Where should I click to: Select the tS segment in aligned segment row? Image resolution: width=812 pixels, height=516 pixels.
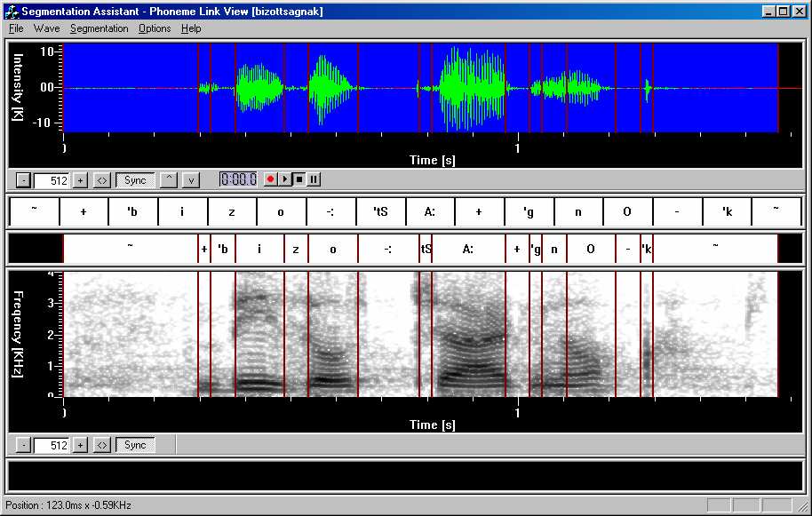(x=426, y=249)
